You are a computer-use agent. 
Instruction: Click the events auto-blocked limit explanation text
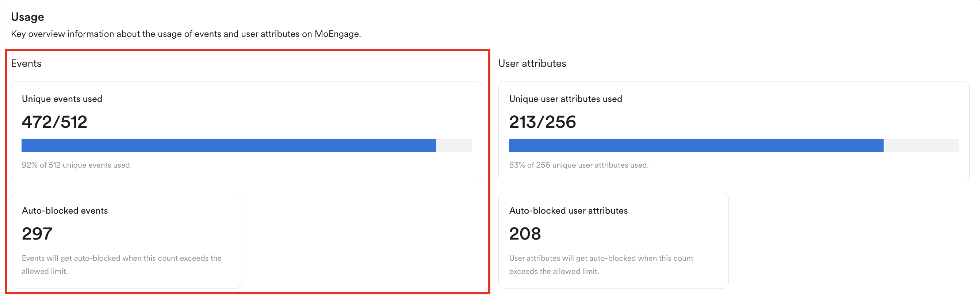(121, 264)
